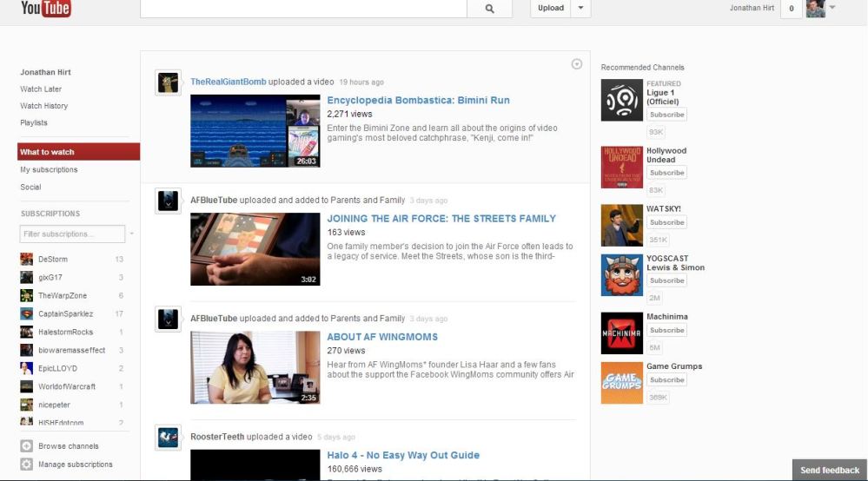Expand the feed options menu on first post
Image resolution: width=868 pixels, height=481 pixels.
pos(577,64)
